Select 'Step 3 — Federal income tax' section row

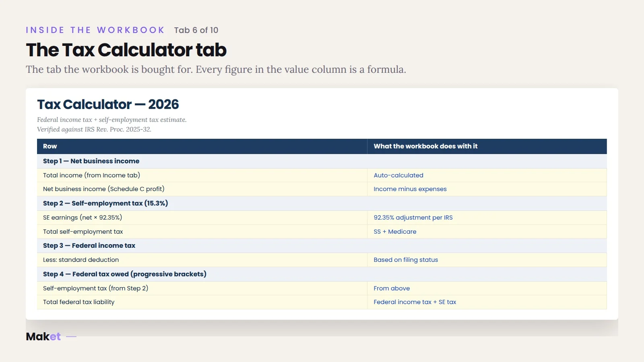click(322, 246)
